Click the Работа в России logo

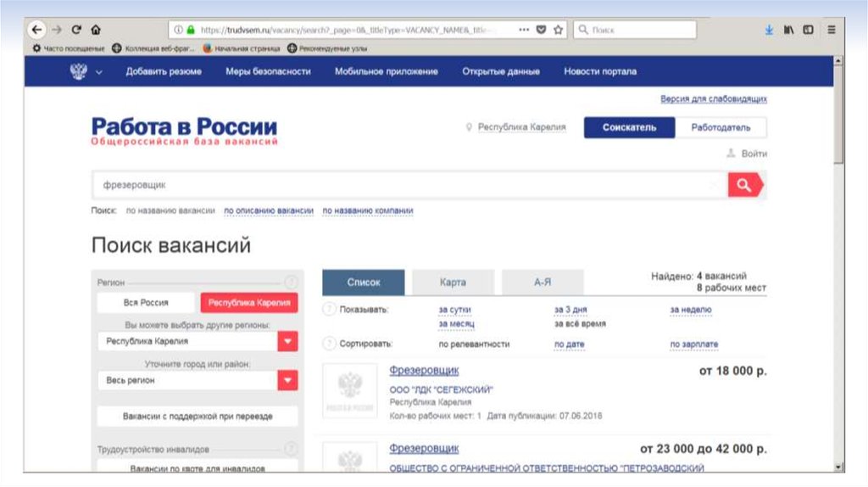tap(184, 131)
